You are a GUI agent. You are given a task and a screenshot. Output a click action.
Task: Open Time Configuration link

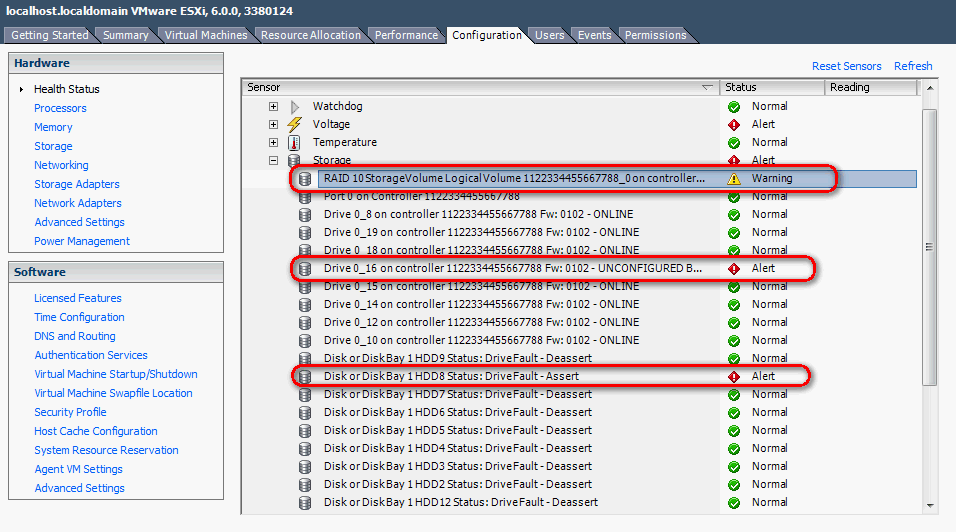pyautogui.click(x=79, y=317)
